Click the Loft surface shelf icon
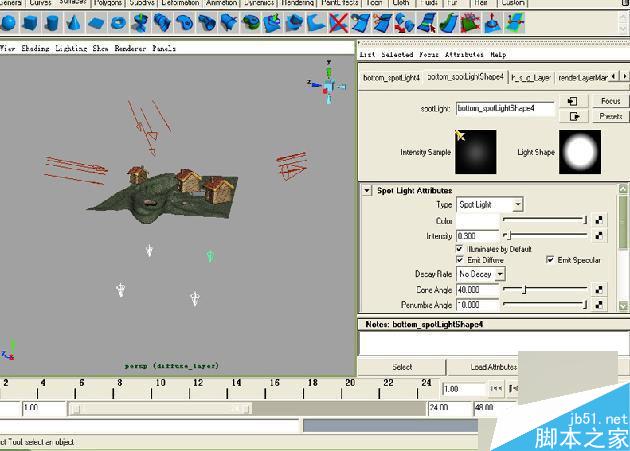The height and width of the screenshot is (451, 630). coord(162,23)
